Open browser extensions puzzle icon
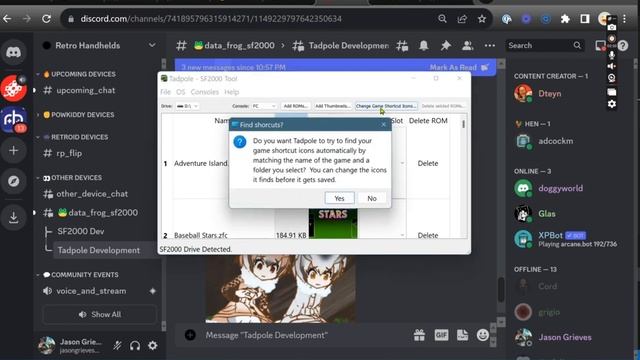The image size is (640, 360). coord(565,19)
